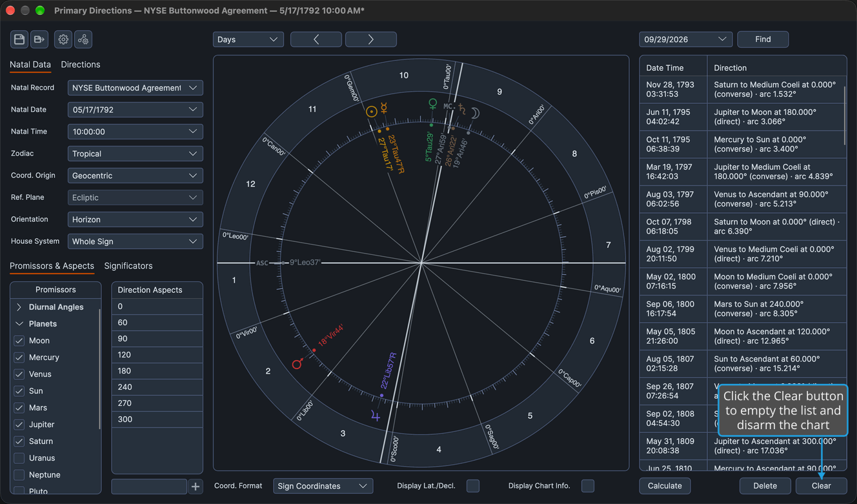Viewport: 857px width, 504px height.
Task: Click the Clear button
Action: coord(821,486)
